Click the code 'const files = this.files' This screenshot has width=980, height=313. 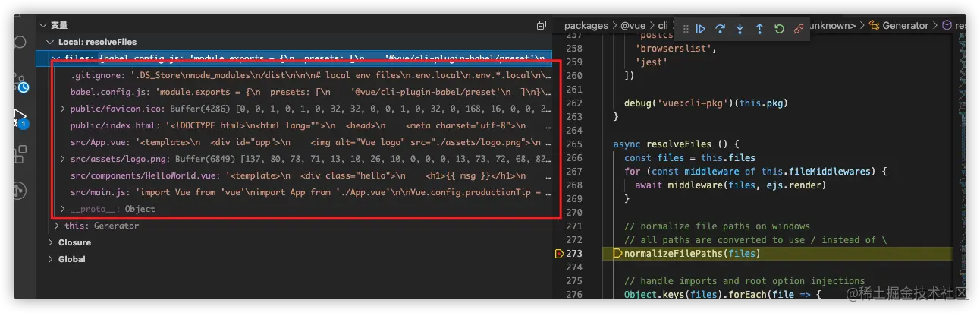[x=689, y=158]
